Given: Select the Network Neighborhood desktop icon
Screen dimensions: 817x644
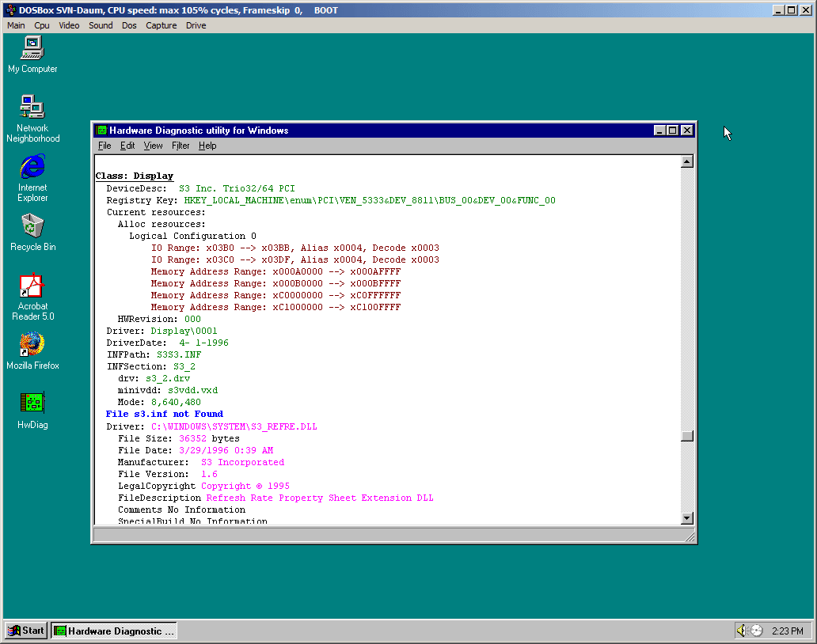Looking at the screenshot, I should tap(32, 119).
